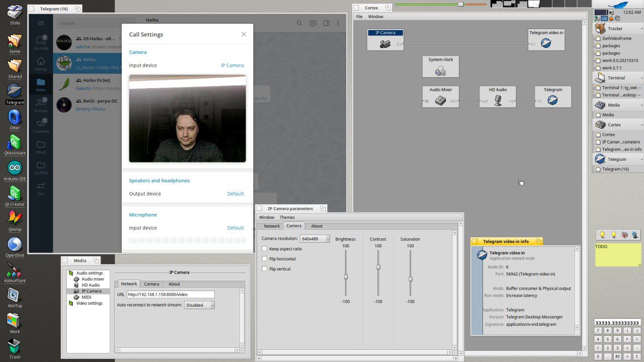Screen dimensions: 644x362
Task: Select the All chats folder in Telegram
Action: [41, 42]
